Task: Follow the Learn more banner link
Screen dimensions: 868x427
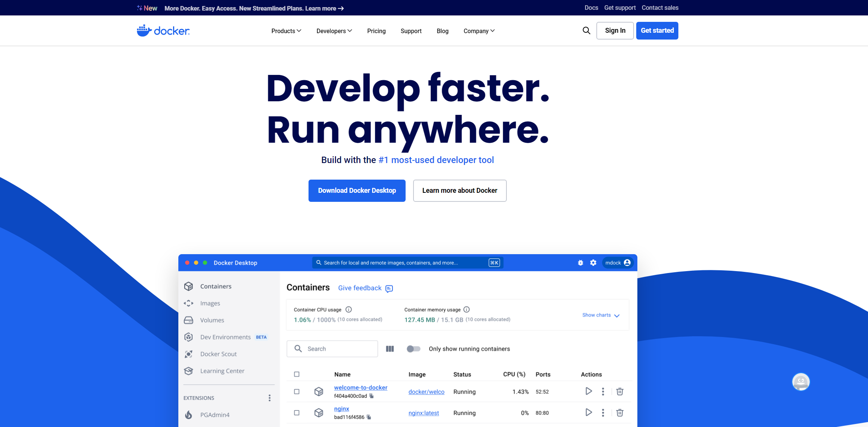Action: [324, 8]
